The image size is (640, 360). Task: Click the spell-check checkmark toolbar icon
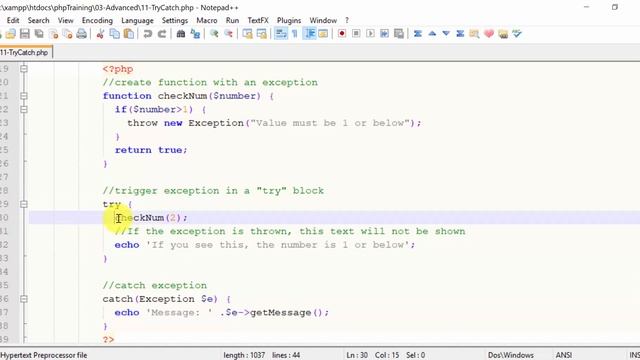[517, 34]
